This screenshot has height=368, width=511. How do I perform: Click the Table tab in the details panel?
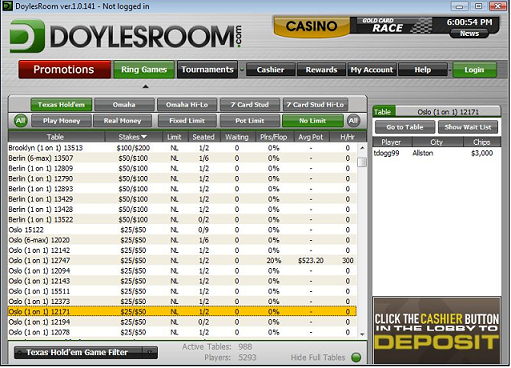pyautogui.click(x=383, y=112)
